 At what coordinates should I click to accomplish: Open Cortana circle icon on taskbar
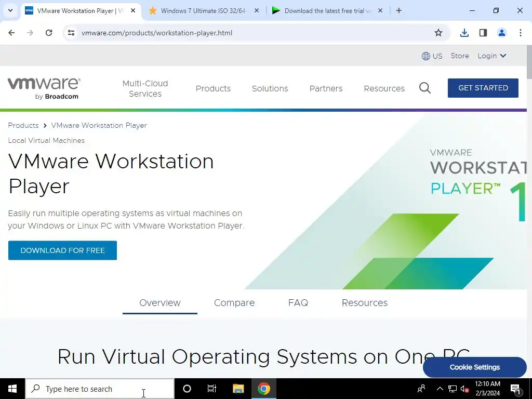tap(187, 389)
